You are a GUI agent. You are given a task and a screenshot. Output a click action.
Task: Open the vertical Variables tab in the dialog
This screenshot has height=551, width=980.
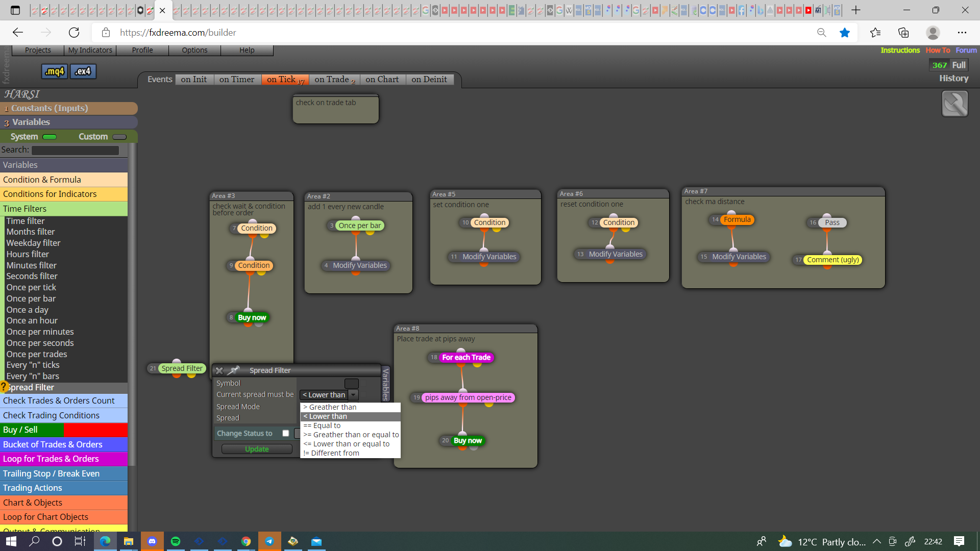386,384
